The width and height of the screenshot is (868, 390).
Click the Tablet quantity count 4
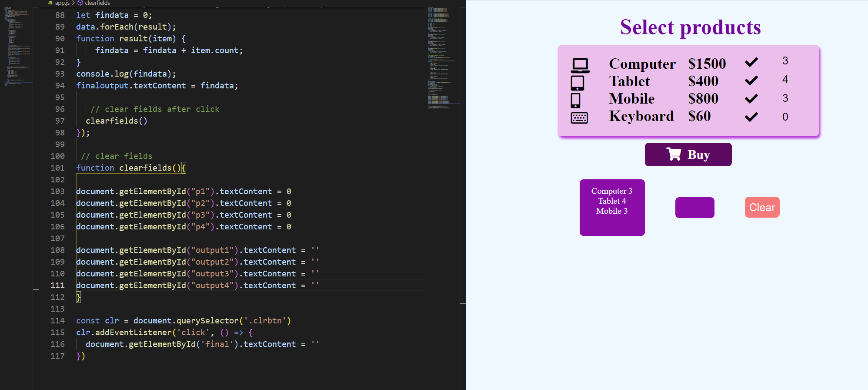tap(785, 79)
